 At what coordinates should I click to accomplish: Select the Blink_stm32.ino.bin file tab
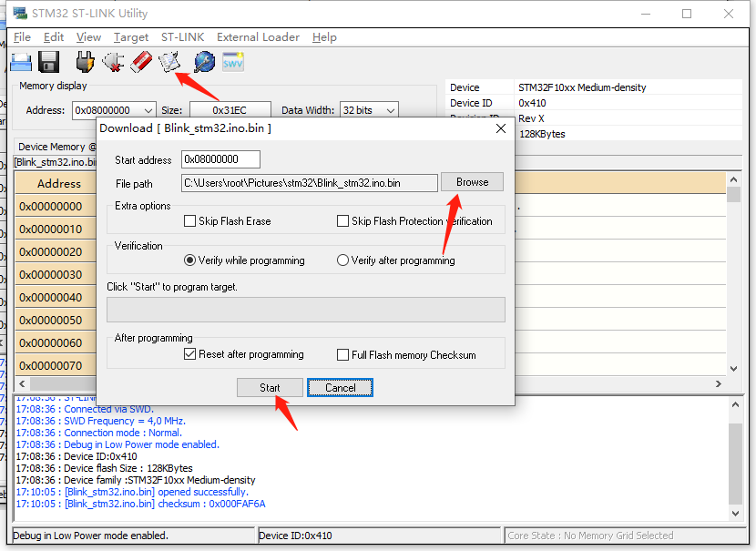click(55, 162)
